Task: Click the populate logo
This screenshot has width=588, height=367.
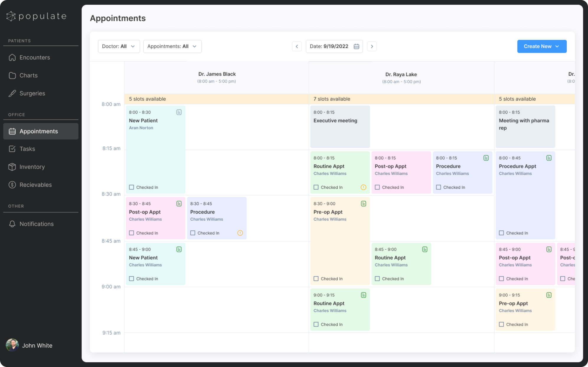Action: (x=36, y=16)
